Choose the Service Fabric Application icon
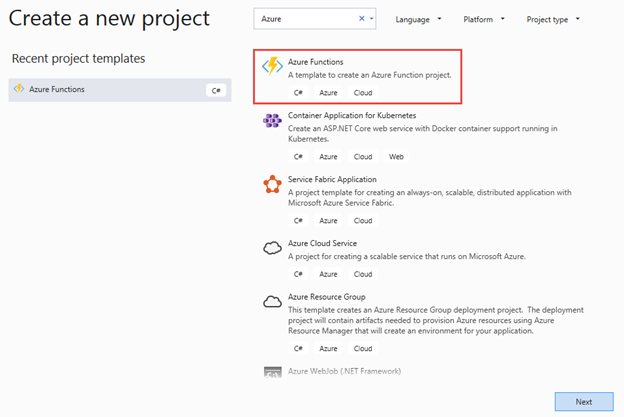Viewport: 624px width, 417px height. tap(272, 184)
